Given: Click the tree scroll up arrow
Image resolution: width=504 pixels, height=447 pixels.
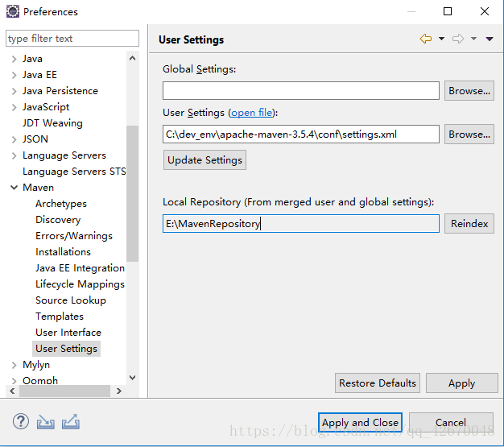Looking at the screenshot, I should point(132,58).
